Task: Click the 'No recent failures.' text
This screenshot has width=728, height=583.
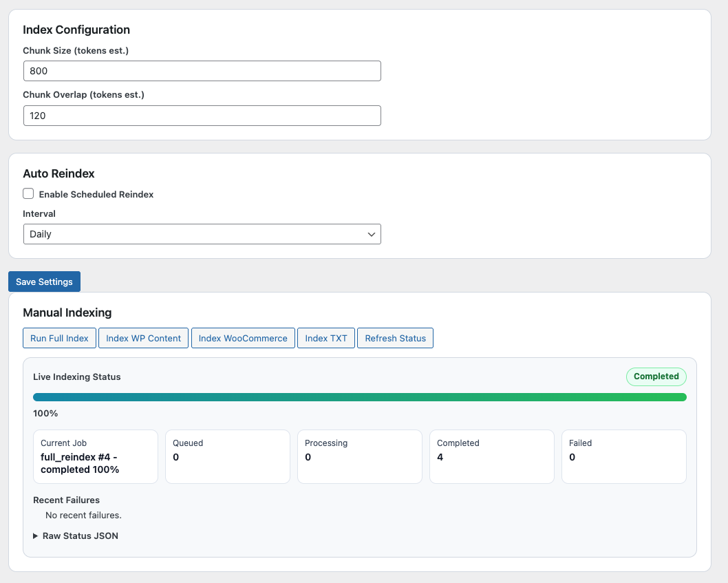Action: [83, 515]
